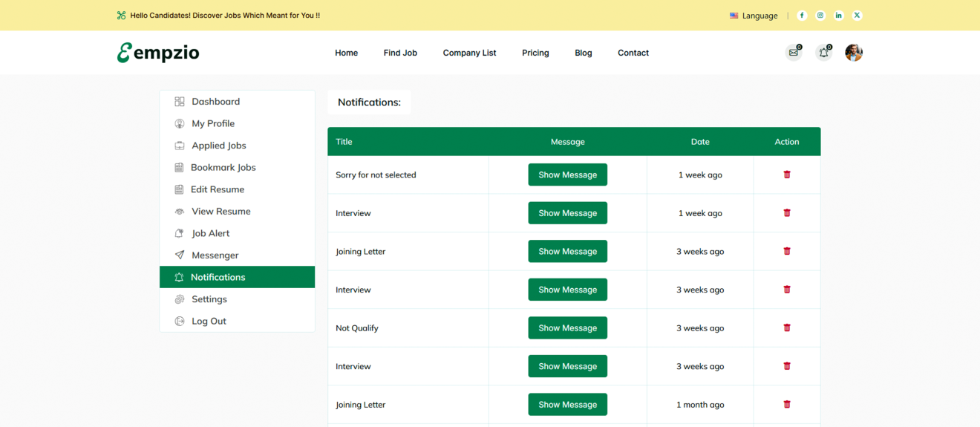This screenshot has width=980, height=427.
Task: Click the 'Action' column header
Action: coord(787,142)
